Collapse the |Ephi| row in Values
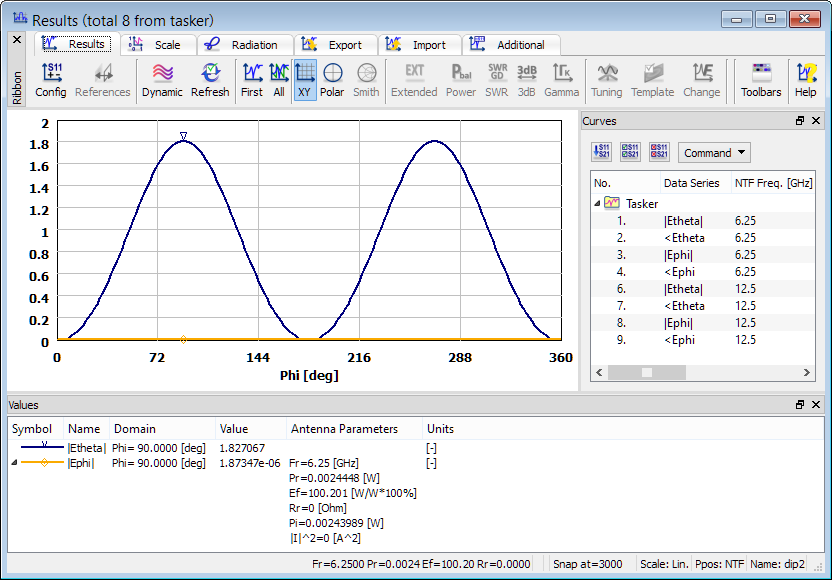 14,463
